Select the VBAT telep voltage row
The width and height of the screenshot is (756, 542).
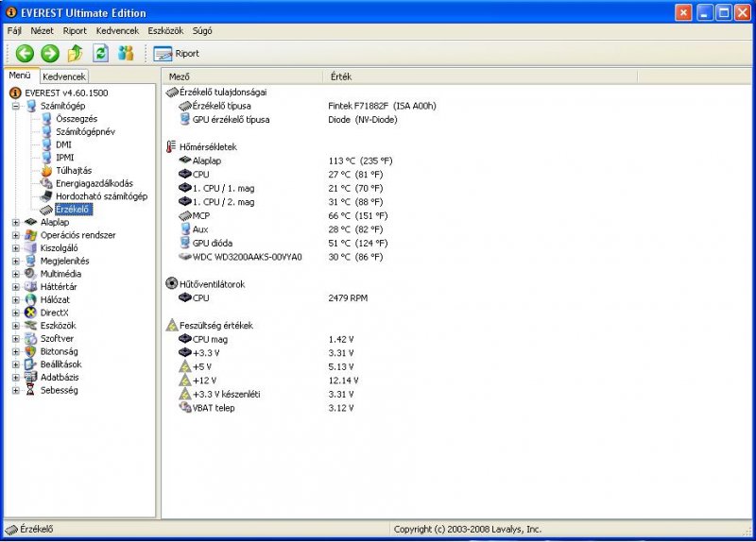click(266, 408)
